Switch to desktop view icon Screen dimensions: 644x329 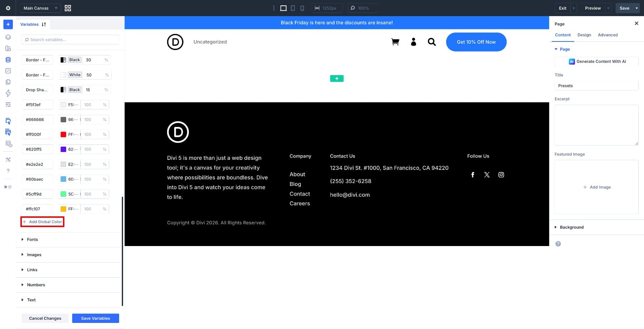[283, 8]
